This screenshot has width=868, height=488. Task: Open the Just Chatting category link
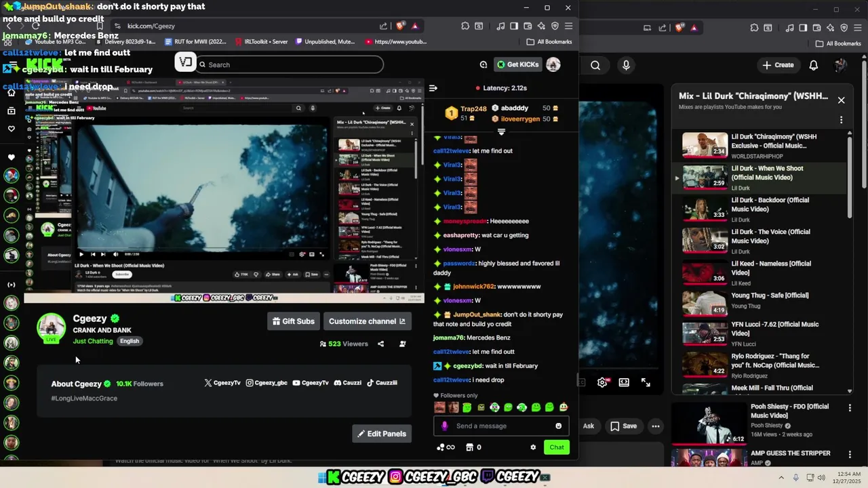point(93,341)
